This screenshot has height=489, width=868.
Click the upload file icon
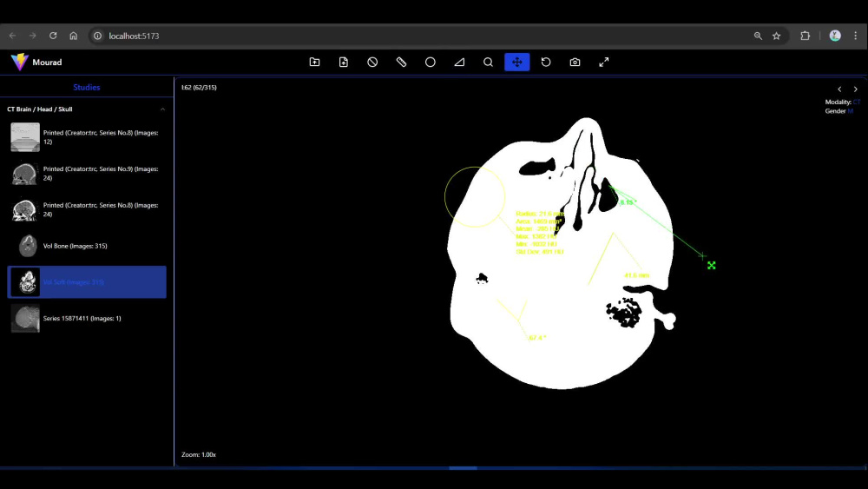point(343,62)
